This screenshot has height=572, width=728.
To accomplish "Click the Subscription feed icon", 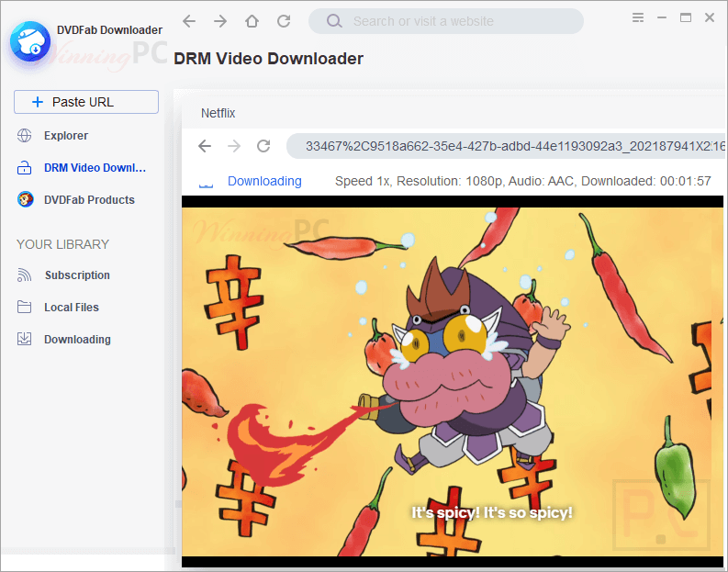I will 24,275.
